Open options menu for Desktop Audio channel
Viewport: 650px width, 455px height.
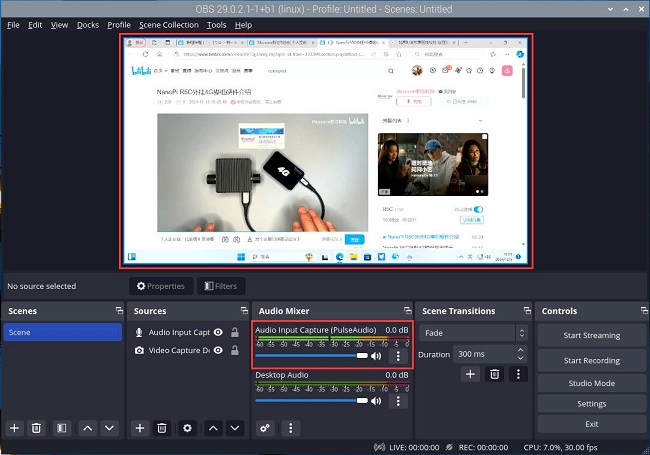[398, 401]
